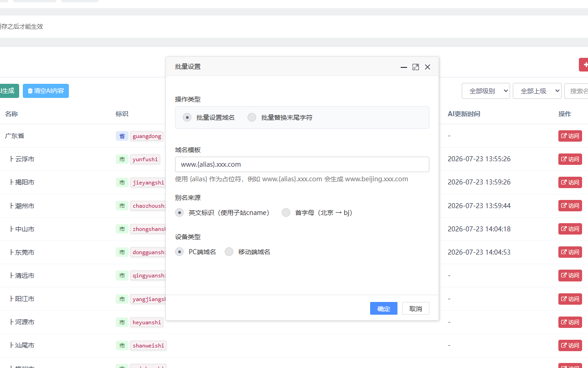Click the 操作 column header
This screenshot has width=588, height=368.
[x=565, y=114]
